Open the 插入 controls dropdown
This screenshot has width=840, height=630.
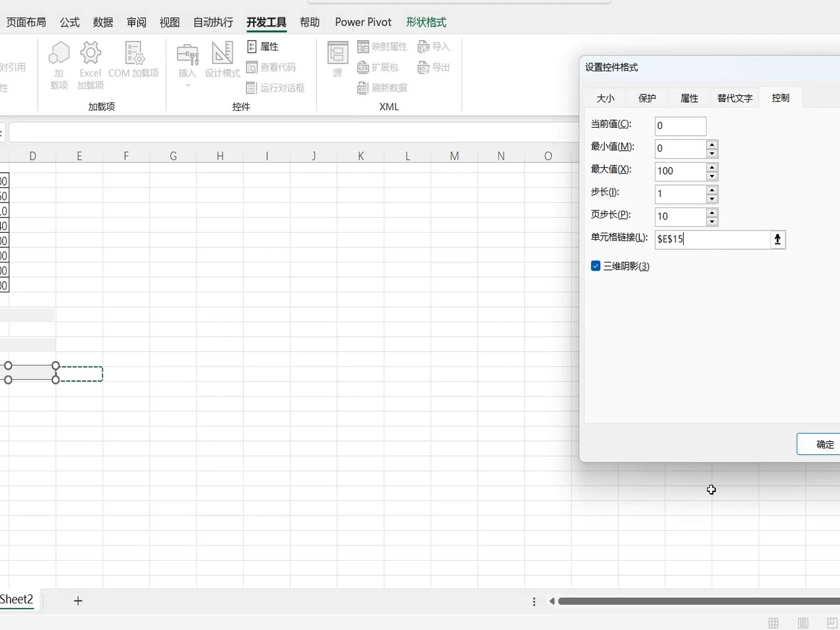(x=187, y=64)
